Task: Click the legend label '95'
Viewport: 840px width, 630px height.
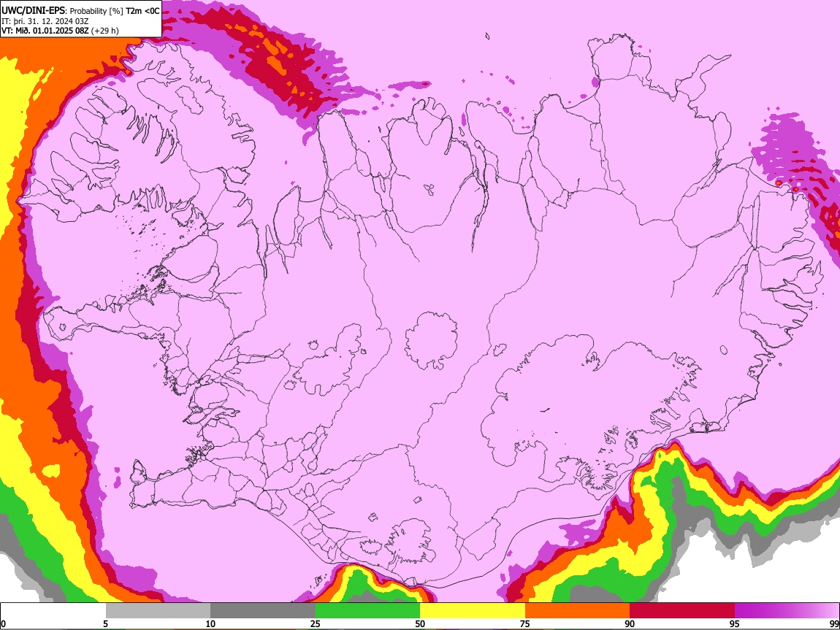Action: point(735,623)
